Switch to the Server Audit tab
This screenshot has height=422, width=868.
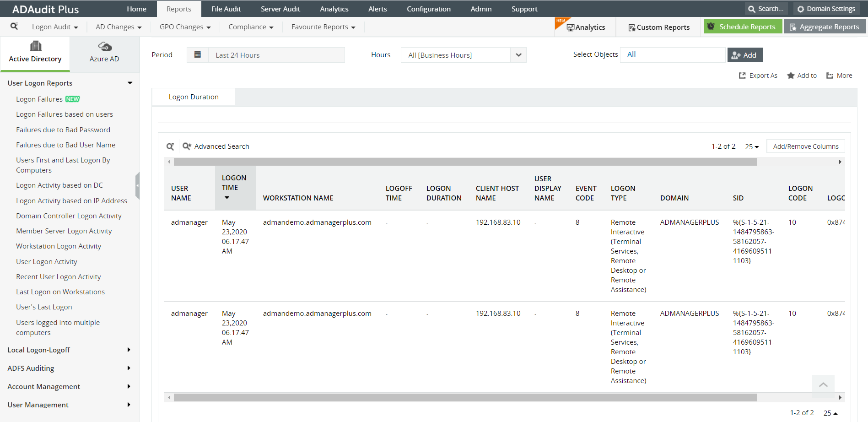pos(280,9)
